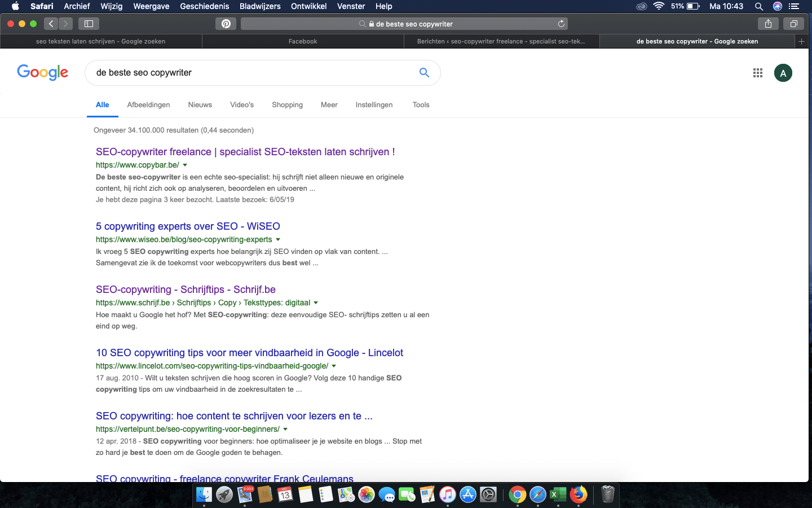
Task: Open 'SEO-copywriter freelance | specialist' result
Action: coord(245,152)
